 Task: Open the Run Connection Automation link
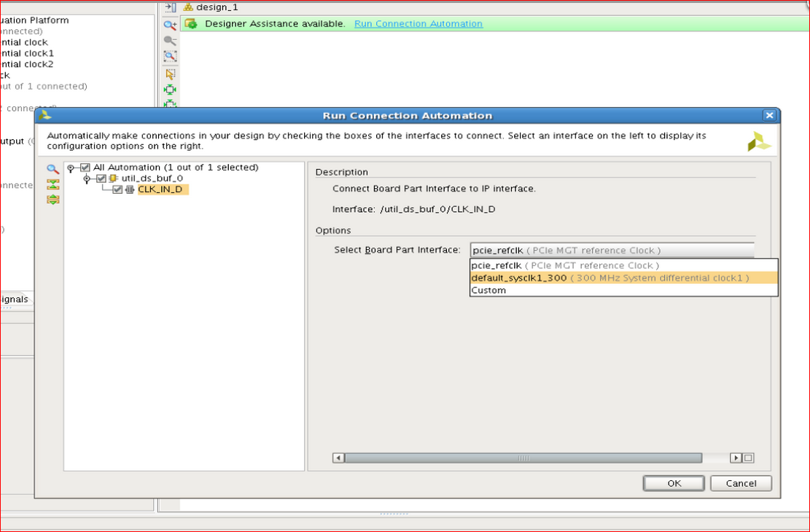[418, 24]
